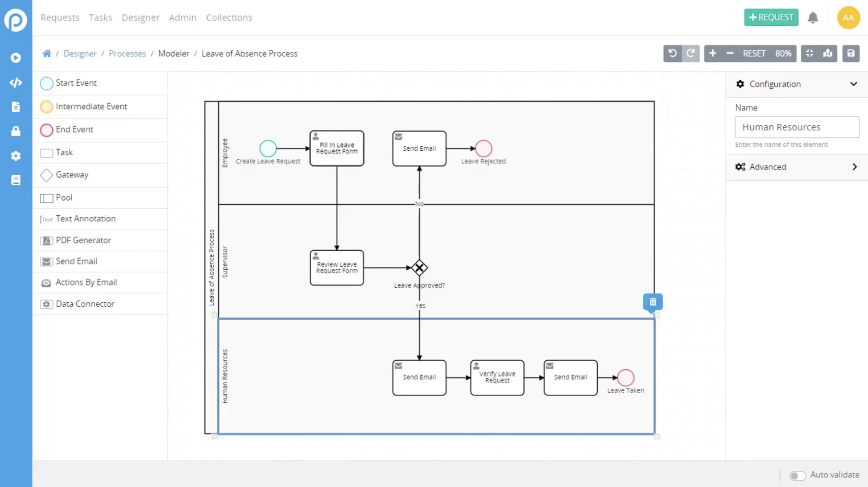Viewport: 868px width, 487px height.
Task: Toggle fit-to-screen view icon
Action: point(810,54)
